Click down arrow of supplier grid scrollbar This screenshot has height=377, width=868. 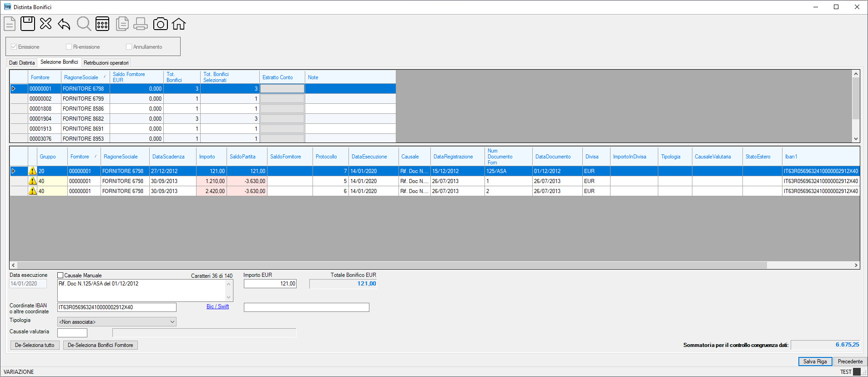[856, 139]
